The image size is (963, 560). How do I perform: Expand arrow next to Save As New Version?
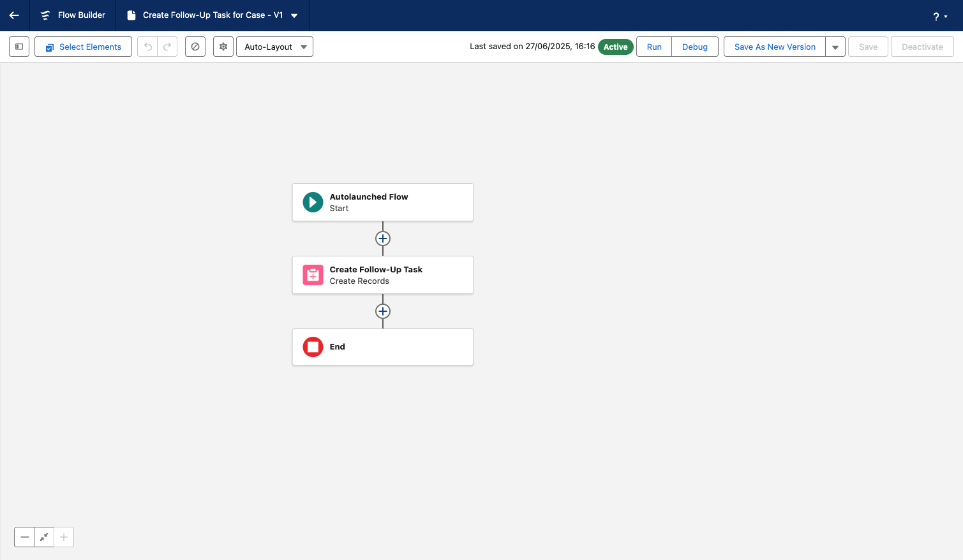[x=835, y=47]
